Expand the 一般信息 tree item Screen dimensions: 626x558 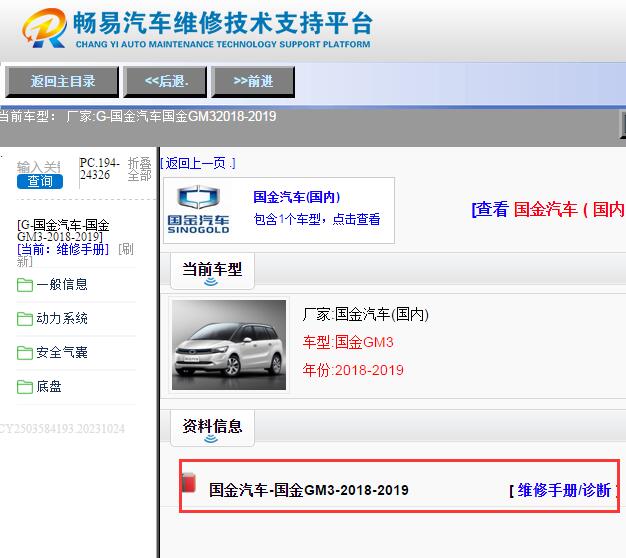tap(61, 284)
